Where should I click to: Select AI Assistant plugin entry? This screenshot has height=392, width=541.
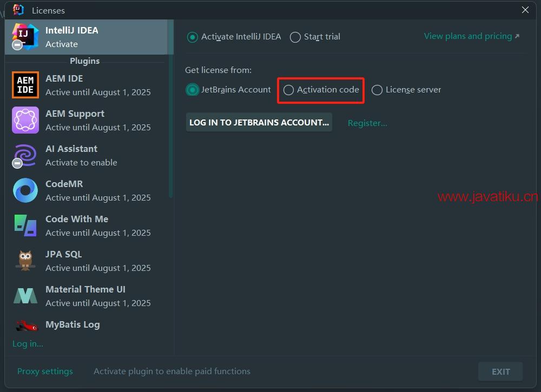point(86,156)
